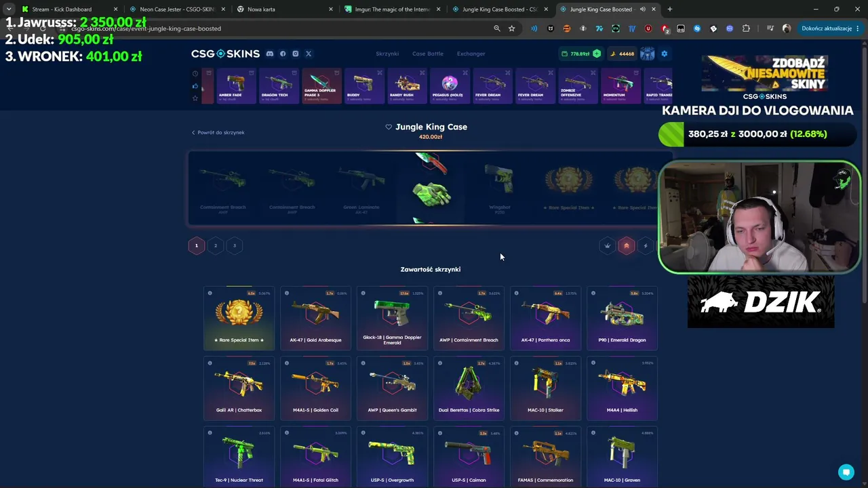Viewport: 868px width, 488px height.
Task: Open the support chat bubble
Action: tap(846, 472)
